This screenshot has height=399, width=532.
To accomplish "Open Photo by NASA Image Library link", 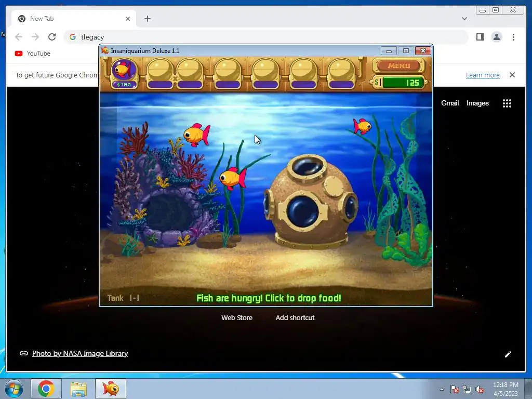I will point(79,353).
